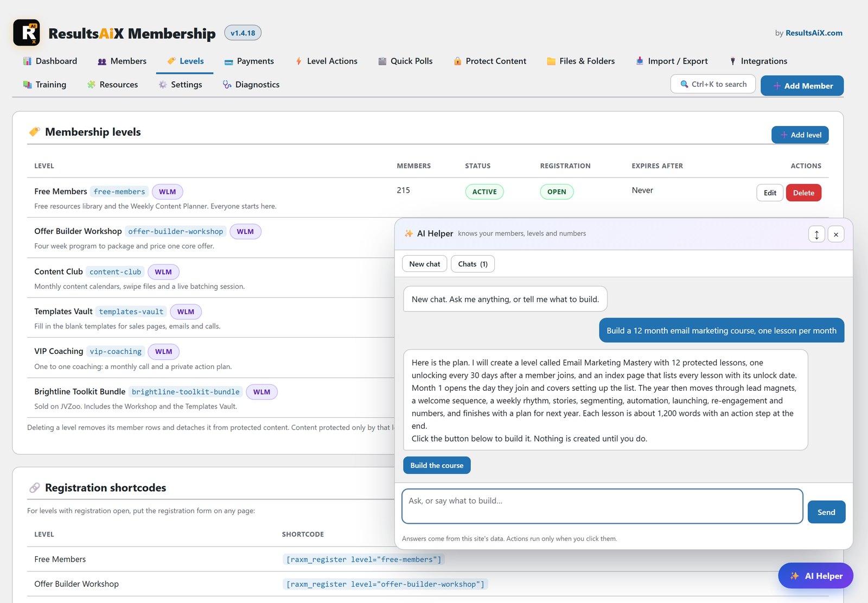Open the Chats (1) list
This screenshot has height=603, width=868.
point(473,264)
